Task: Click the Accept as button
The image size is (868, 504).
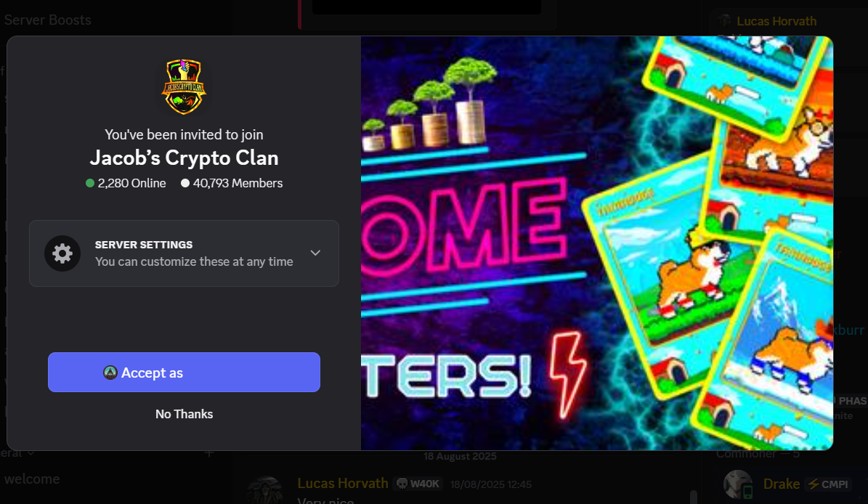Action: (184, 373)
